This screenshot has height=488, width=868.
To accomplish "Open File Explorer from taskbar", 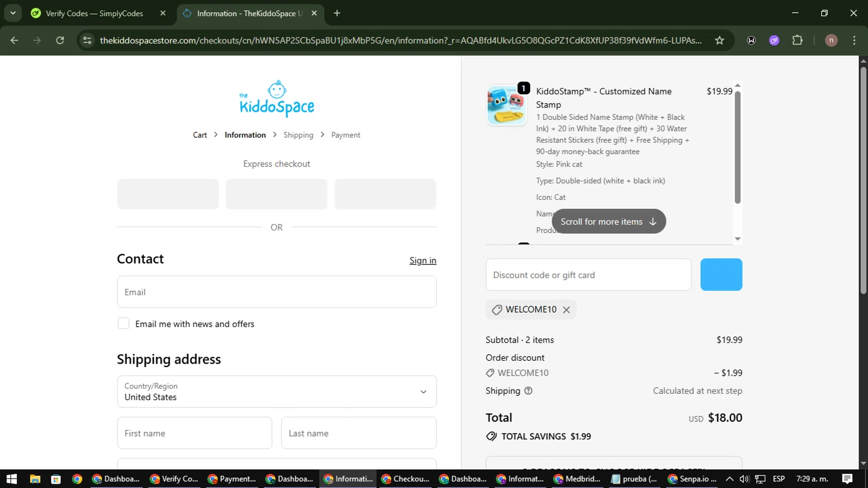I will (x=35, y=479).
